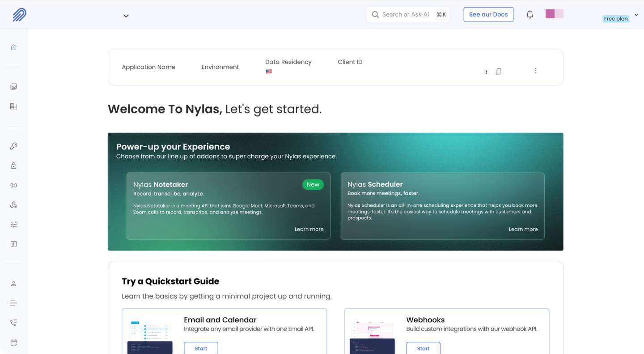Click the US flag under Data Residency

coord(268,71)
